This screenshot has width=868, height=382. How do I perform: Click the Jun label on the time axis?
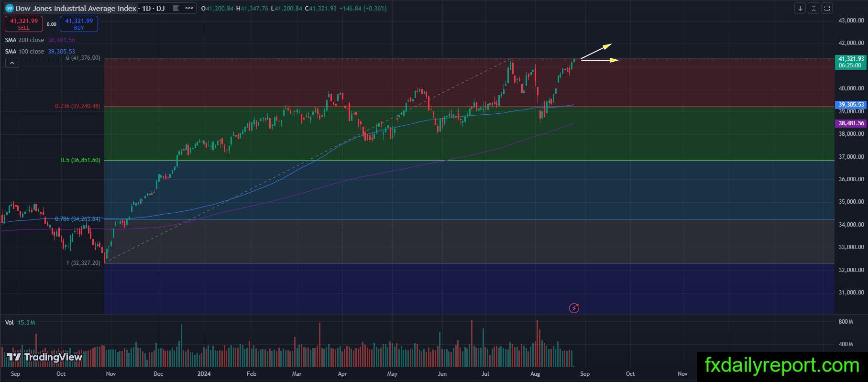point(442,374)
